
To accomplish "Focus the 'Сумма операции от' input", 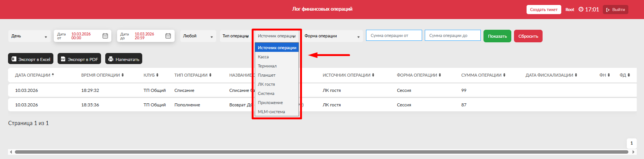I will coord(394,35).
